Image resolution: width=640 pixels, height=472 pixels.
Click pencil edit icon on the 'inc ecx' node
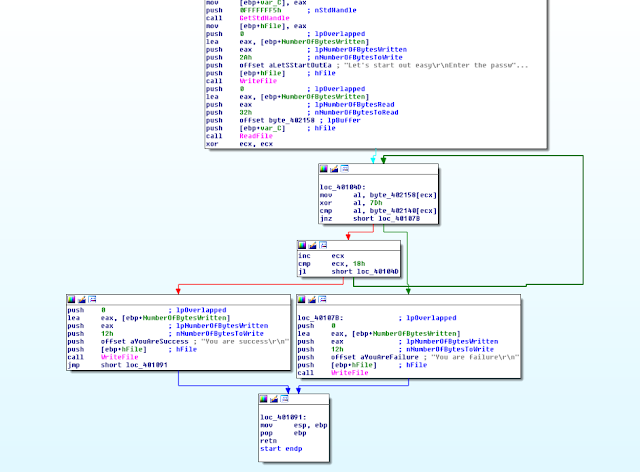(312, 245)
